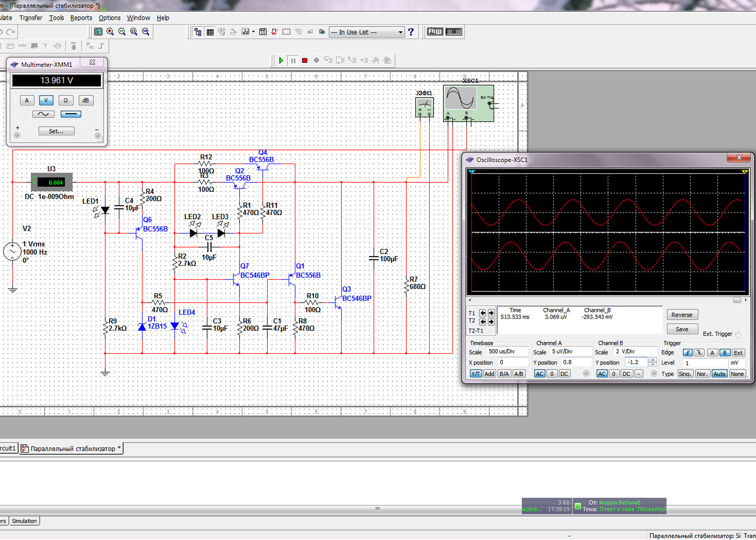This screenshot has height=540, width=756.
Task: Expand the In Use List dropdown
Action: click(400, 32)
